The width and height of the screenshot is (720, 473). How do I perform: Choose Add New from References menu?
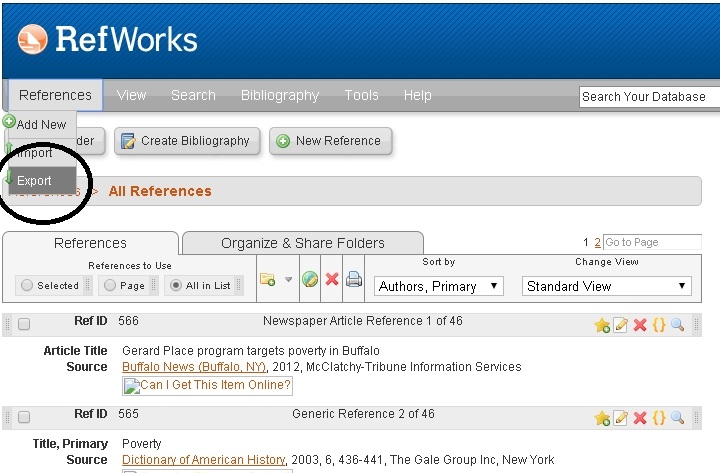click(x=41, y=124)
